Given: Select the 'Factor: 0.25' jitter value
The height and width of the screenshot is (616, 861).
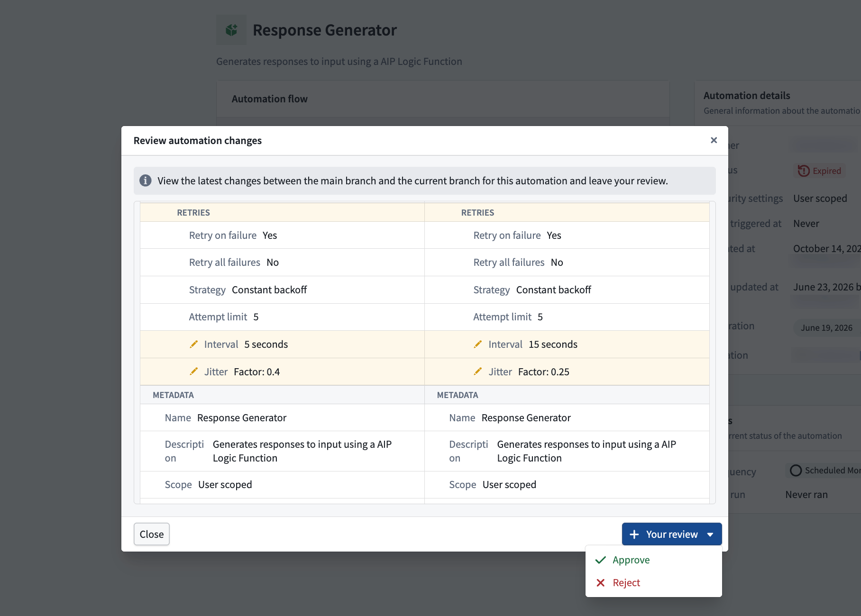Looking at the screenshot, I should (543, 372).
